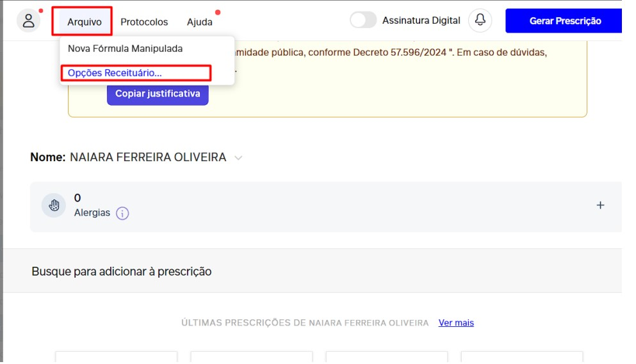Choose Opções Receituário... from the menu
This screenshot has width=636, height=364.
tap(115, 73)
